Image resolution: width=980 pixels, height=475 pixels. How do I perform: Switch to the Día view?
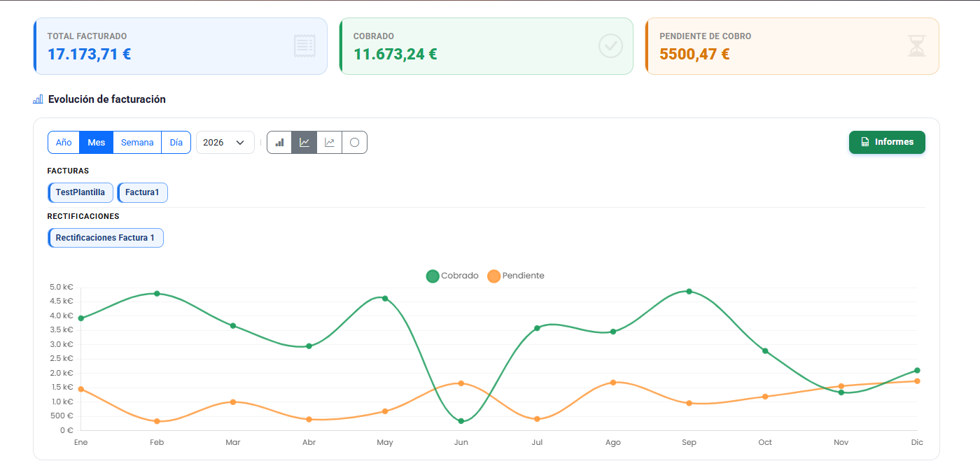pos(176,143)
